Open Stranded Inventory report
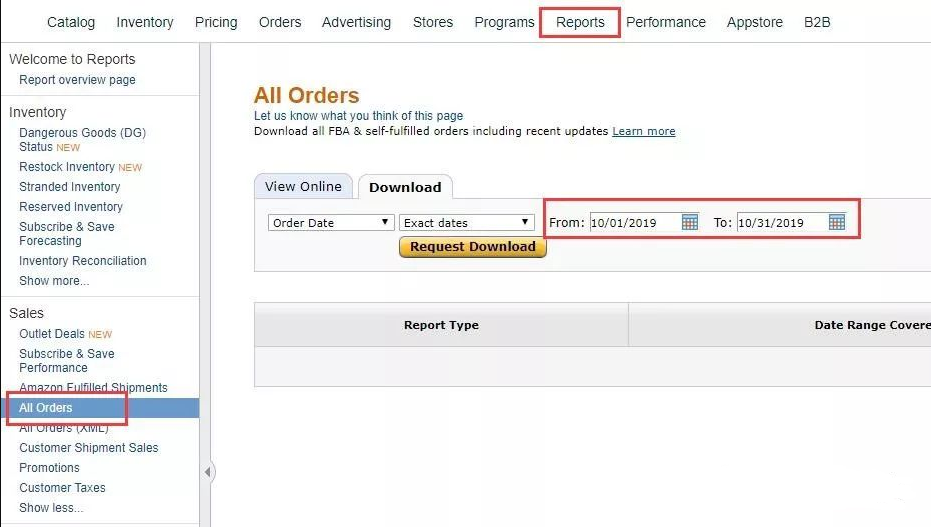 click(69, 187)
